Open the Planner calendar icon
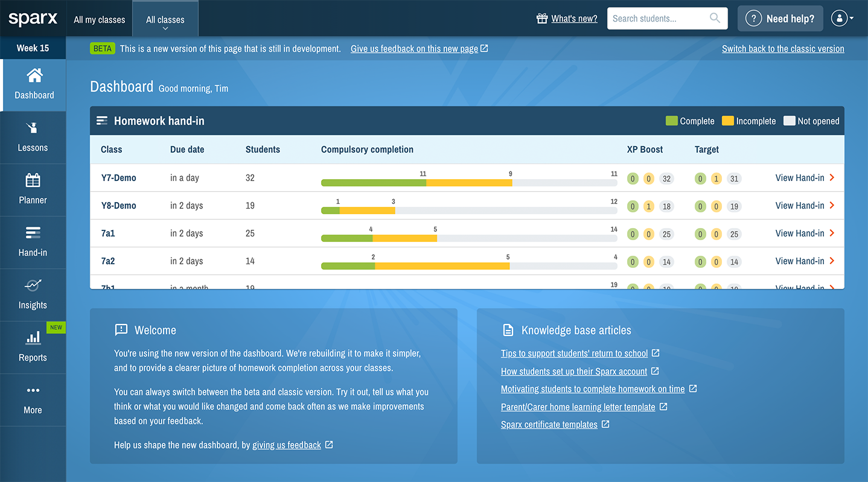This screenshot has height=482, width=868. click(x=33, y=180)
